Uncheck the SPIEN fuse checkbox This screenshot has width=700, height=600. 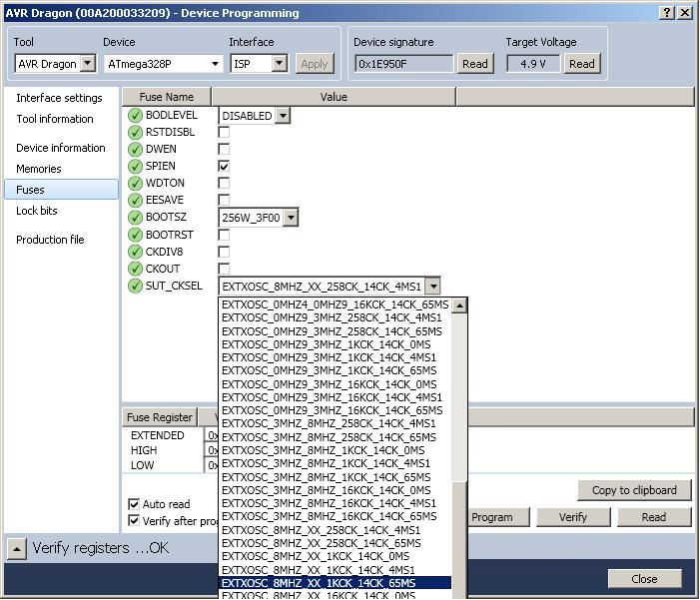point(224,166)
